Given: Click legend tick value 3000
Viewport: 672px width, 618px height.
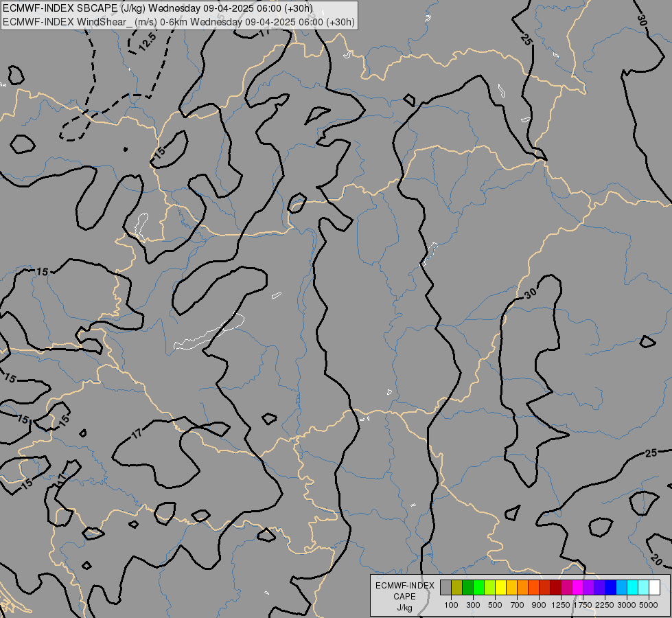Looking at the screenshot, I should tap(627, 605).
